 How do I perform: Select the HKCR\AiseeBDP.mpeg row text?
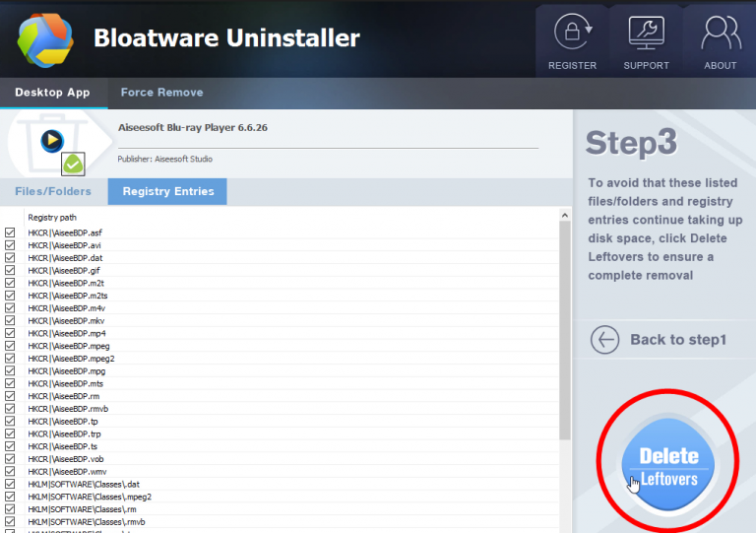coord(69,346)
